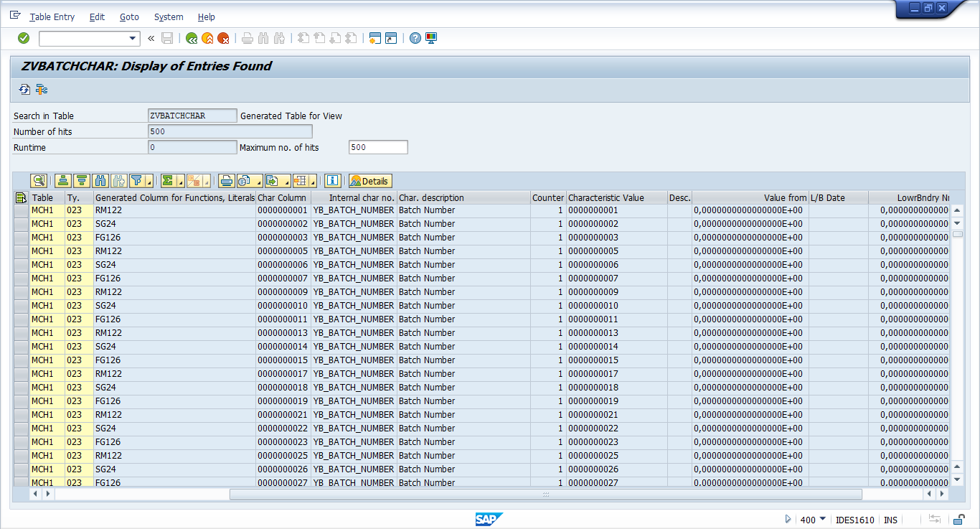Click the horizontal scrollbar right arrow
The height and width of the screenshot is (529, 980).
pyautogui.click(x=943, y=495)
